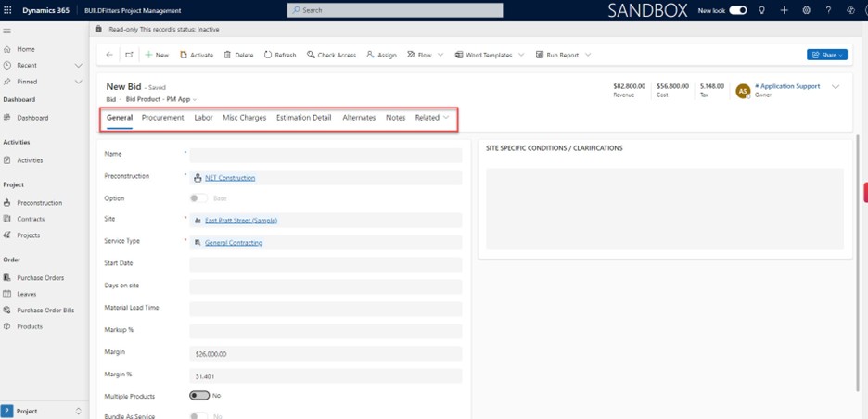This screenshot has width=868, height=419.
Task: Open the settings gear in header
Action: pos(807,10)
